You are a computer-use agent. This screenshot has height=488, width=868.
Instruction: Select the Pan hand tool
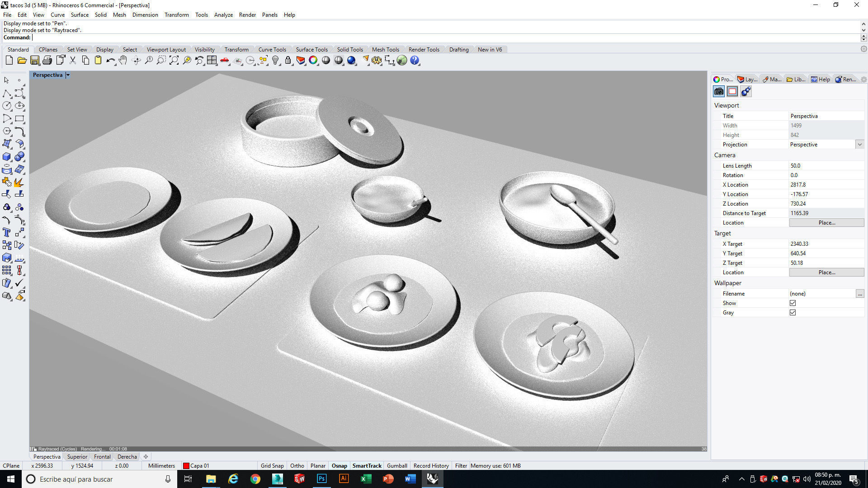tap(123, 60)
